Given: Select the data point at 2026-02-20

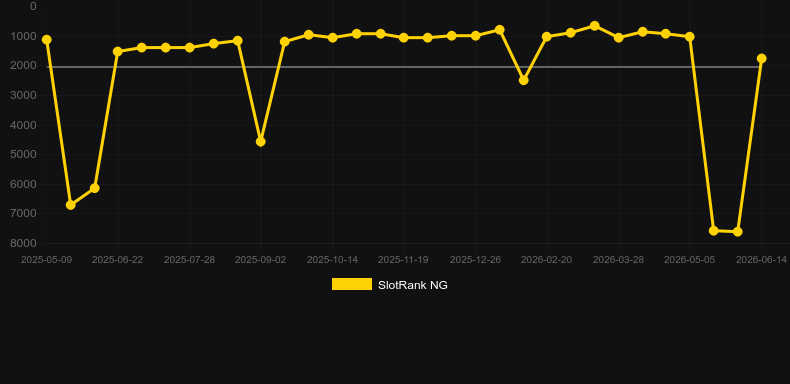Looking at the screenshot, I should tap(547, 37).
